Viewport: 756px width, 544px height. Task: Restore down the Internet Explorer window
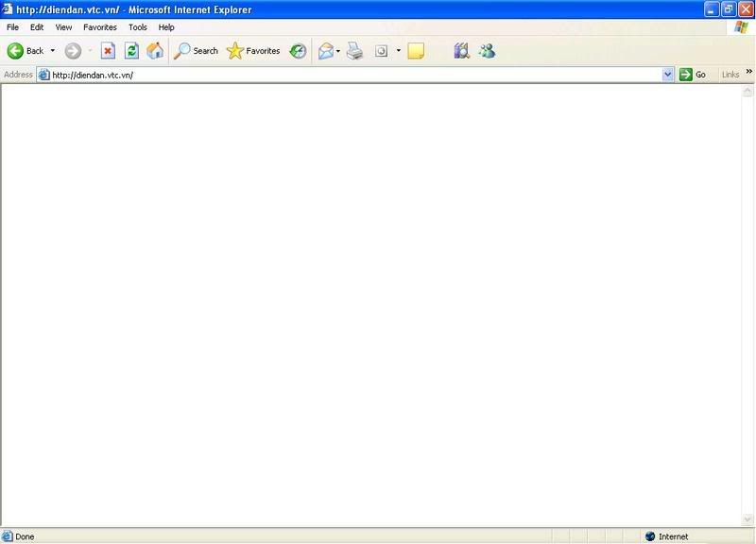pos(729,9)
